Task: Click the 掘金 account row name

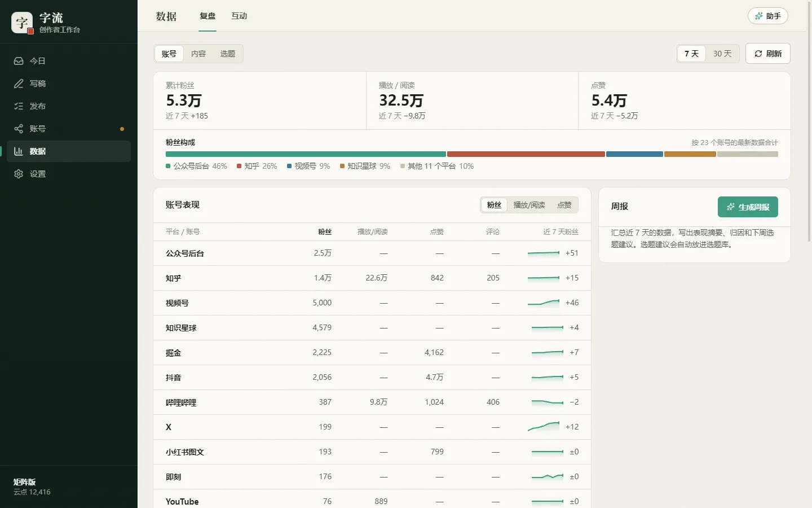Action: pyautogui.click(x=174, y=353)
